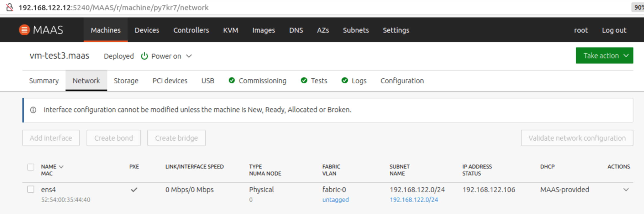Switch to the Storage tab
Screen dimensions: 644x214
coord(126,81)
